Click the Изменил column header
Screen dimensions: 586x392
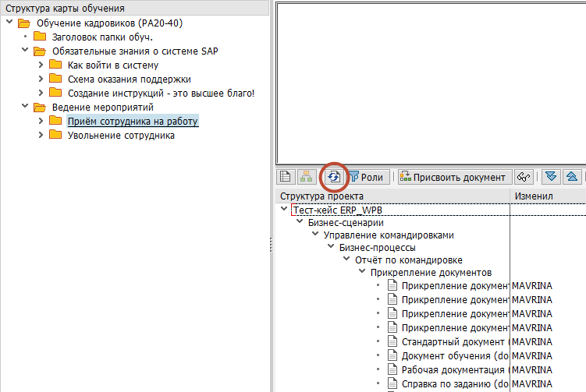(x=548, y=196)
